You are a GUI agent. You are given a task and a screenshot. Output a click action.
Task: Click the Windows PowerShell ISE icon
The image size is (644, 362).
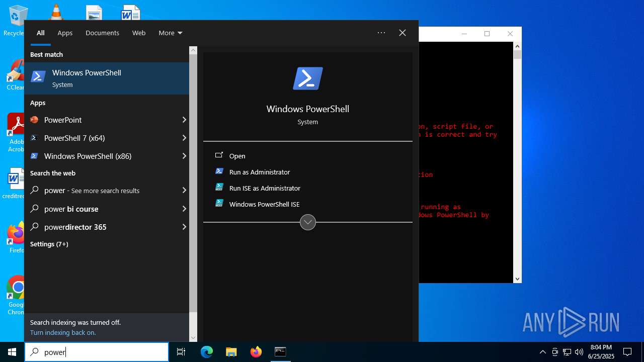[219, 204]
